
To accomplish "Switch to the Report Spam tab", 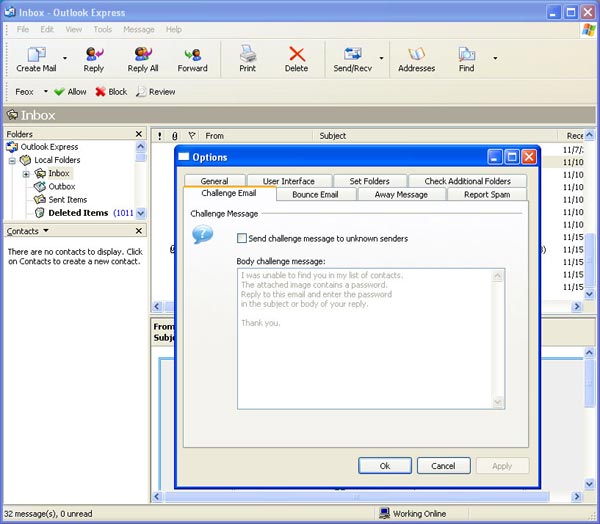I will pyautogui.click(x=487, y=194).
